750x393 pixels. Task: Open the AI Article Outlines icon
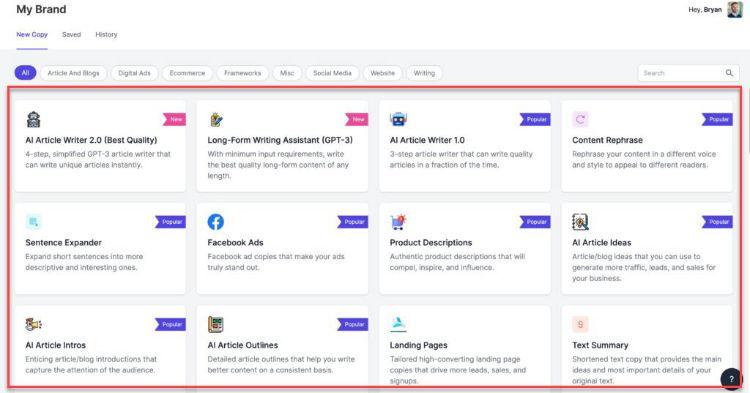(x=216, y=325)
